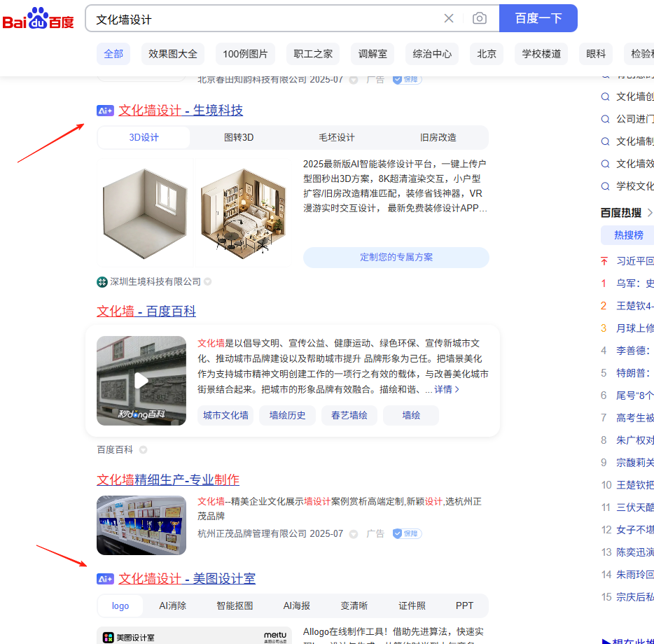Click search icon beside 学校文化 suggestion
This screenshot has width=654, height=644.
click(605, 186)
